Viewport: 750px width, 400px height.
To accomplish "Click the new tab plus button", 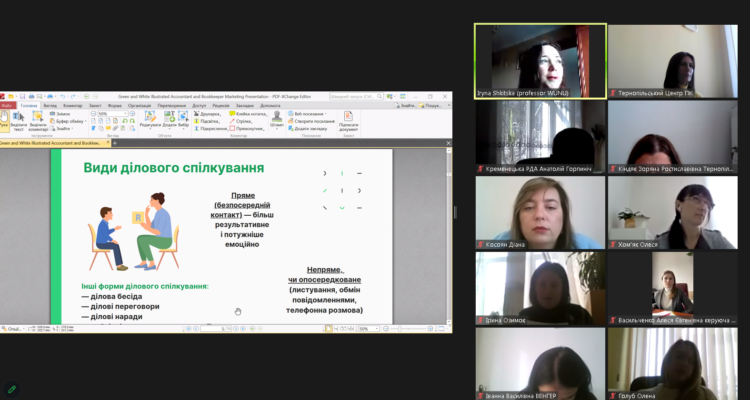I will coord(114,143).
